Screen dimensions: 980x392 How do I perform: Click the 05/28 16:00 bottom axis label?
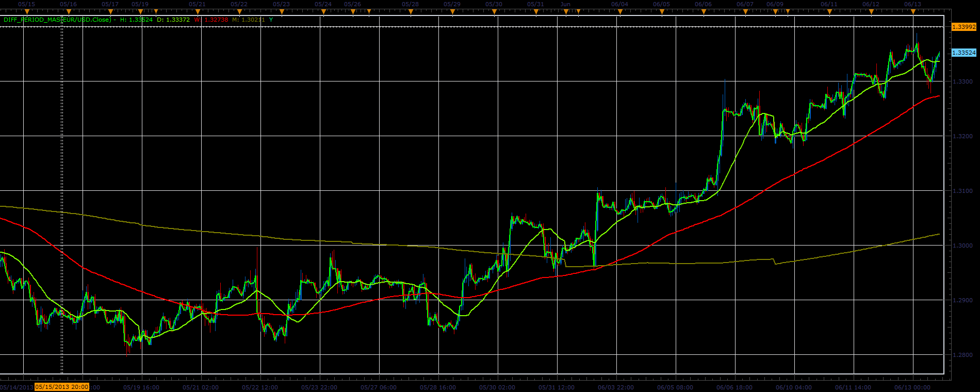[438, 387]
